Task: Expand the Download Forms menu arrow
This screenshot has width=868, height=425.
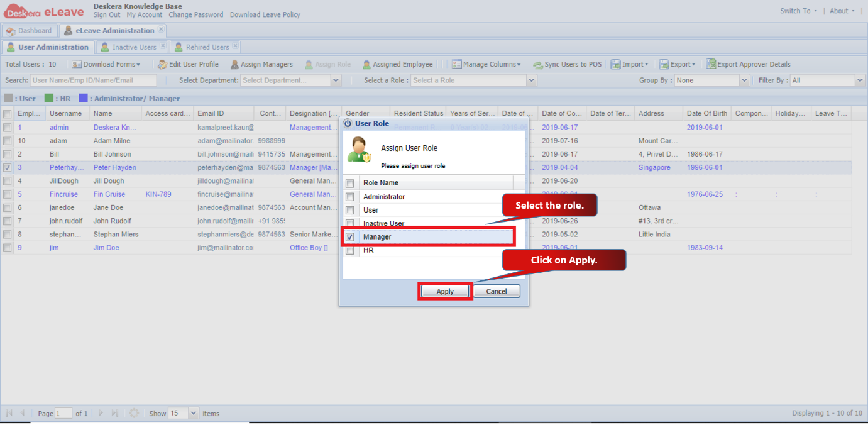Action: click(x=138, y=65)
